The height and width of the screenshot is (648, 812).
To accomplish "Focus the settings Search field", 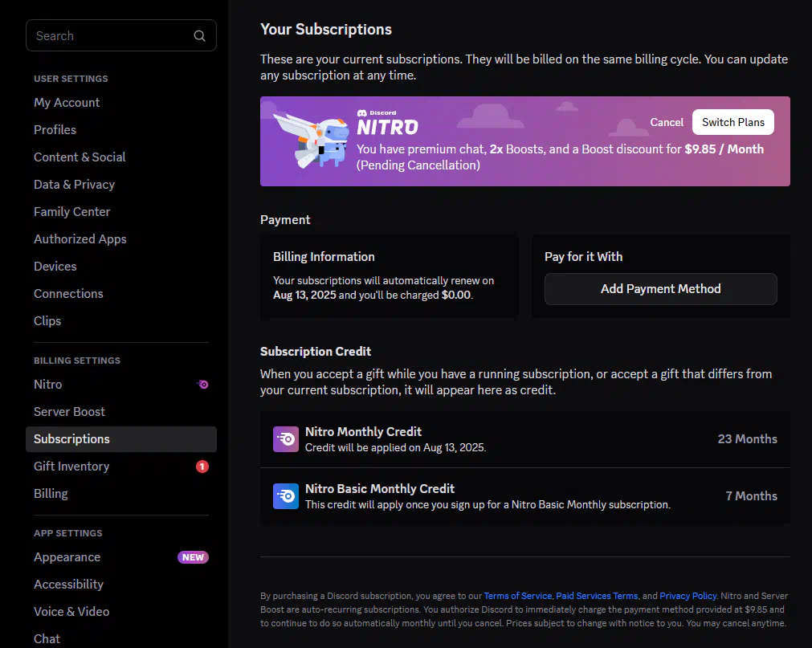I will tap(121, 35).
